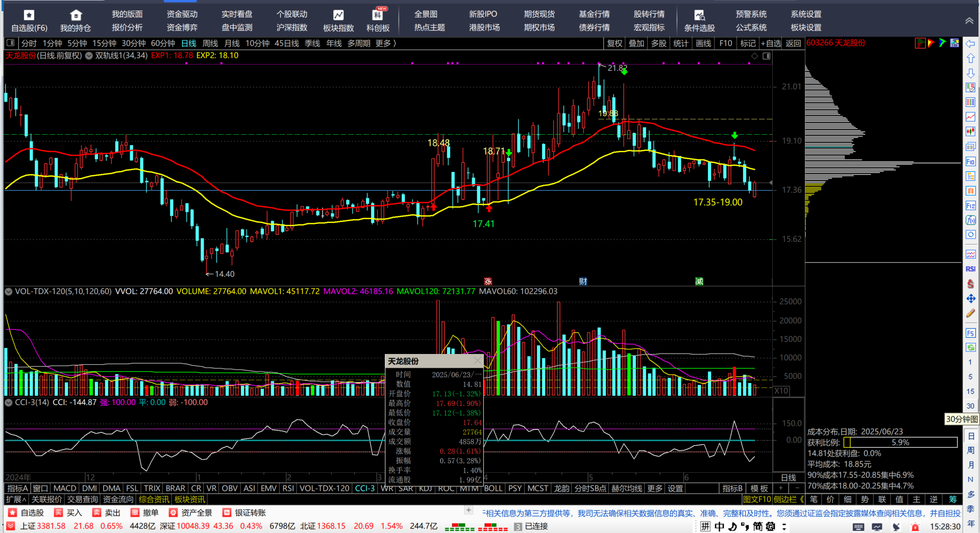The height and width of the screenshot is (533, 980).
Task: Click the 模板 template button
Action: pos(759,488)
